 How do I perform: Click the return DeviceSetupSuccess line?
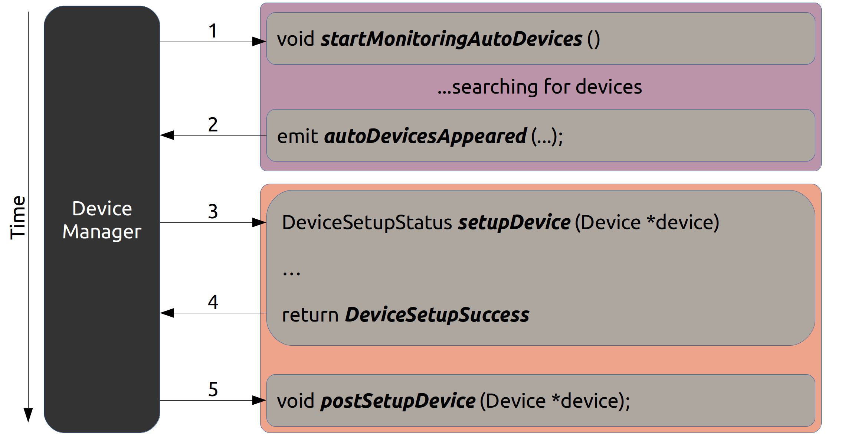[x=406, y=315]
